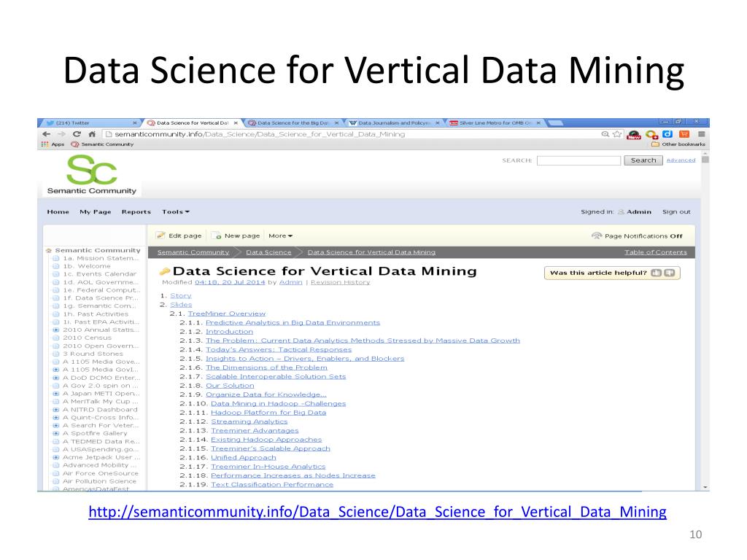Click the Search button

click(x=643, y=160)
